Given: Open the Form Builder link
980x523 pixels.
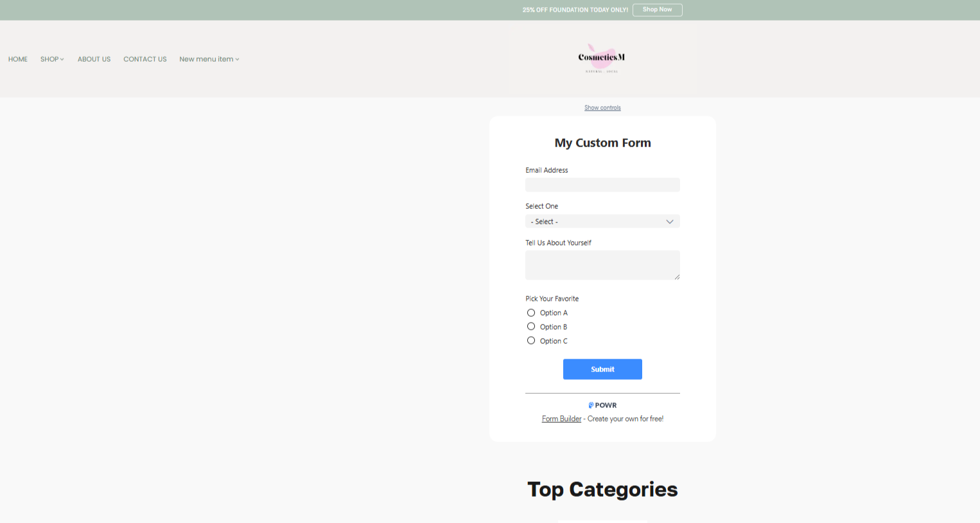Looking at the screenshot, I should (x=561, y=419).
